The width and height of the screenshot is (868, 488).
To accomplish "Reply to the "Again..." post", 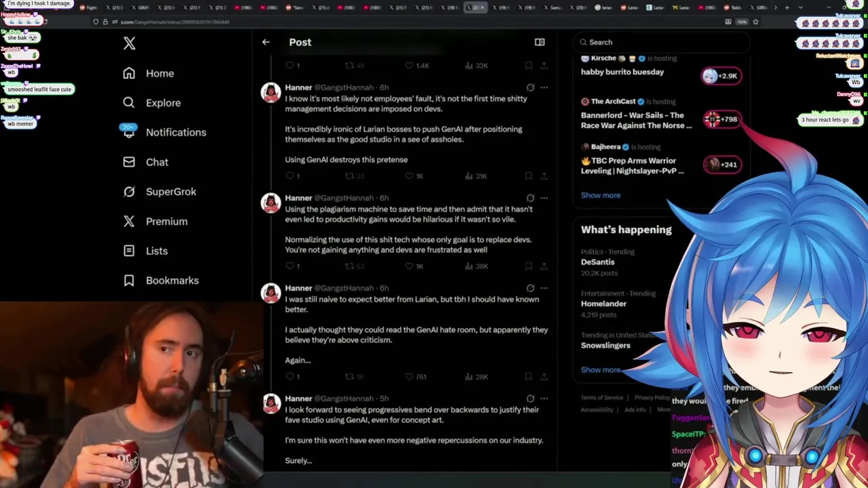I will click(x=292, y=377).
